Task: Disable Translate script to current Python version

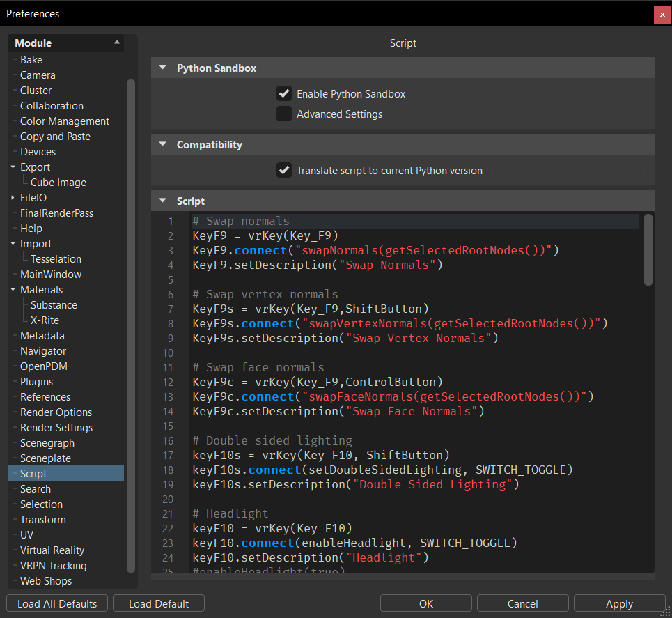Action: point(284,170)
